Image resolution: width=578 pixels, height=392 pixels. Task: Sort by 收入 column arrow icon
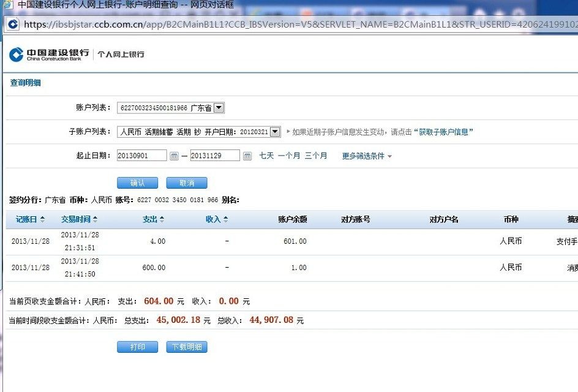[x=225, y=219]
